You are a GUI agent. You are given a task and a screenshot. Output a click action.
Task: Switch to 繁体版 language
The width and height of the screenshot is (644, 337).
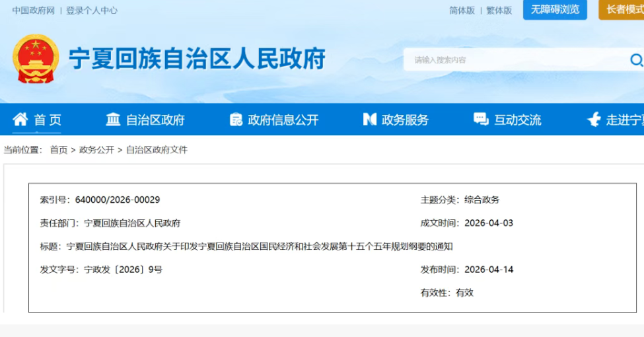(x=499, y=10)
